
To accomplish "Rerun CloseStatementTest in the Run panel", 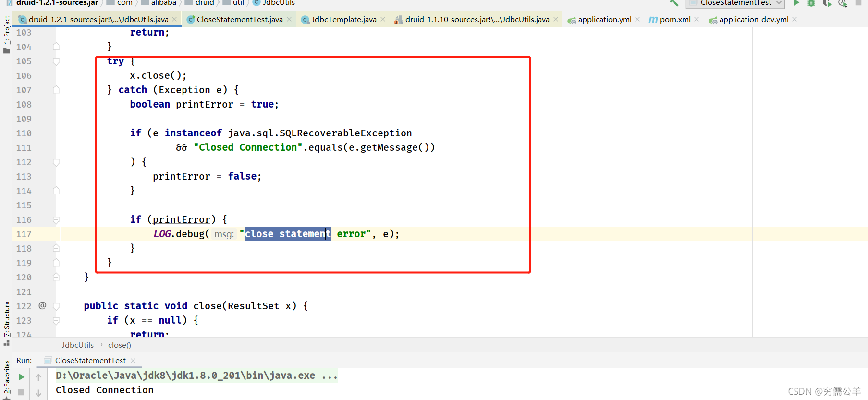I will pyautogui.click(x=21, y=377).
